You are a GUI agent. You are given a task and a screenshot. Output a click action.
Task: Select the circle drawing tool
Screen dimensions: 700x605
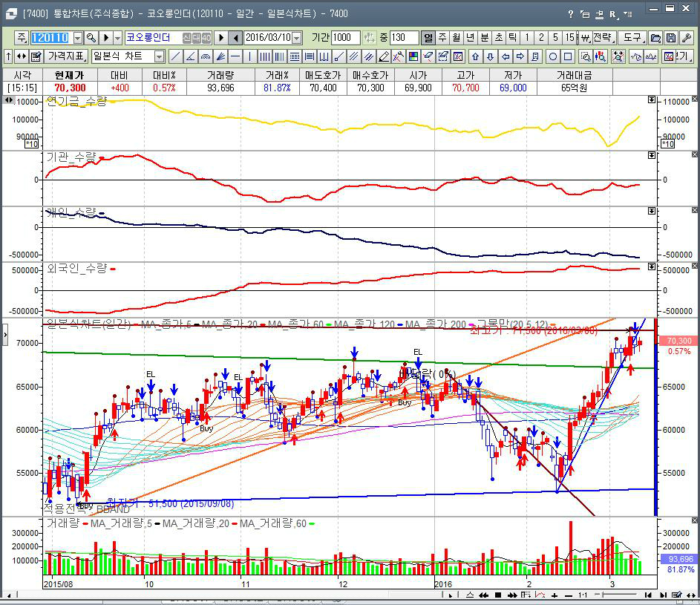553,56
